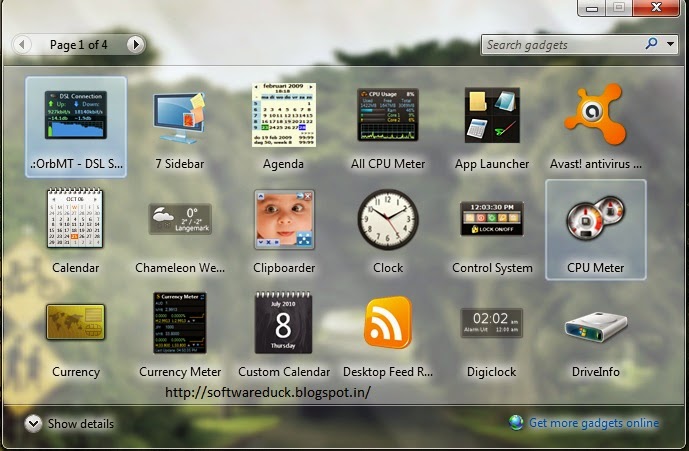Select the .:OrbMT - DSL gadget icon
This screenshot has height=451, width=689.
pos(76,115)
